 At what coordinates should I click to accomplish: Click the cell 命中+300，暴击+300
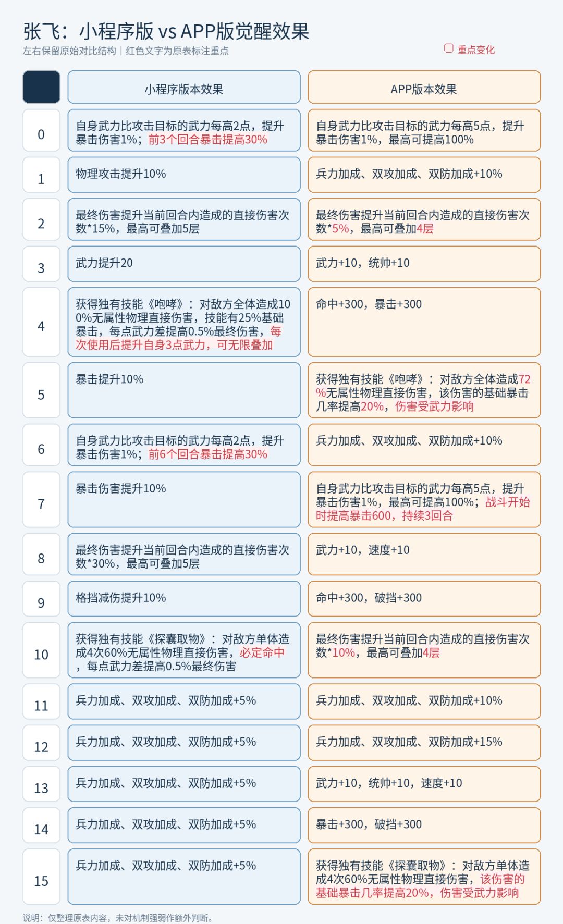tap(424, 322)
